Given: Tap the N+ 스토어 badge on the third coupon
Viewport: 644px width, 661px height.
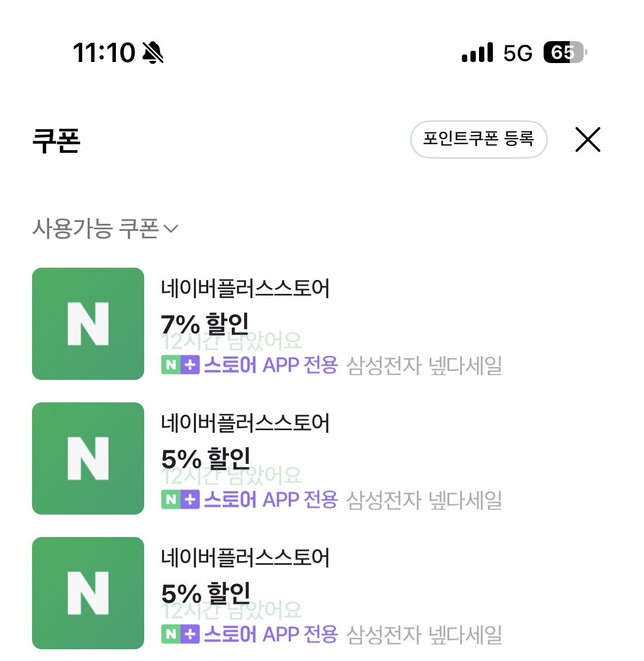Looking at the screenshot, I should [x=180, y=634].
